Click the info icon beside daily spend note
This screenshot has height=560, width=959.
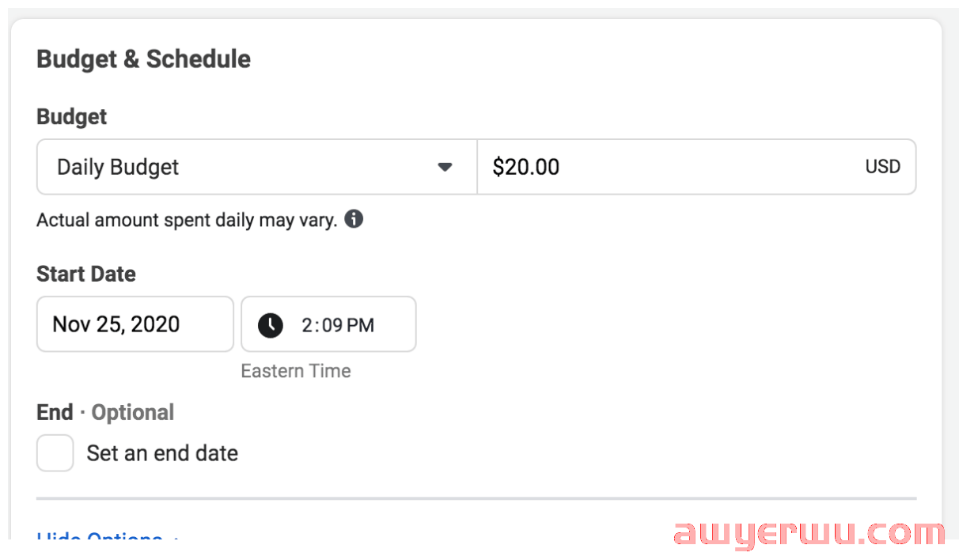[354, 219]
